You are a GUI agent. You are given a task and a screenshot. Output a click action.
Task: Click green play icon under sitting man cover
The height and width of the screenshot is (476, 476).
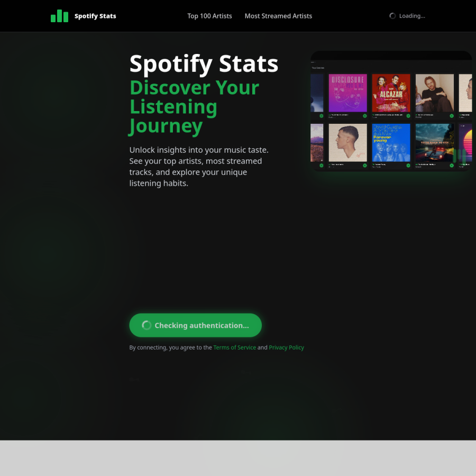pyautogui.click(x=452, y=116)
